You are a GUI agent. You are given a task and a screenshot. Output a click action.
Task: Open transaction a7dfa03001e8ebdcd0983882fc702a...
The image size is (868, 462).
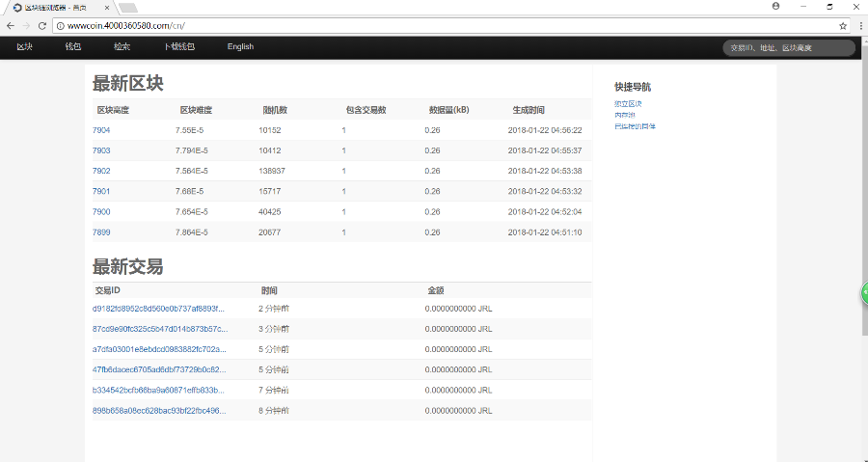[x=159, y=350]
